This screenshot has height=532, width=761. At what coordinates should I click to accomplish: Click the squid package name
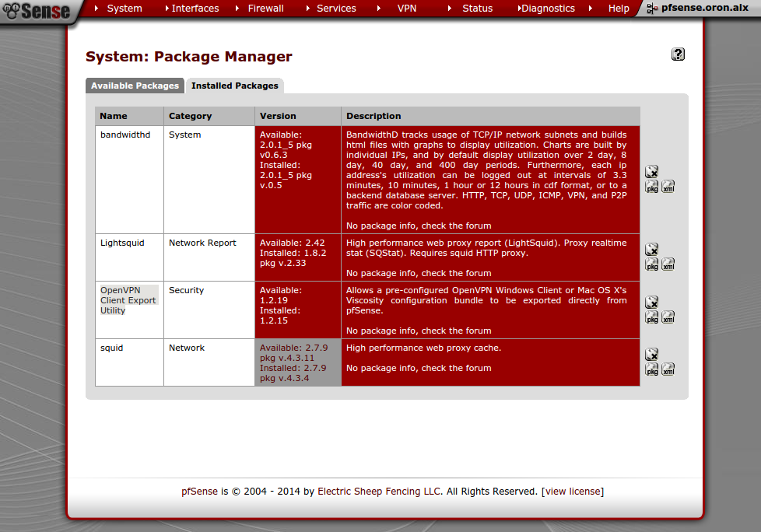click(111, 348)
